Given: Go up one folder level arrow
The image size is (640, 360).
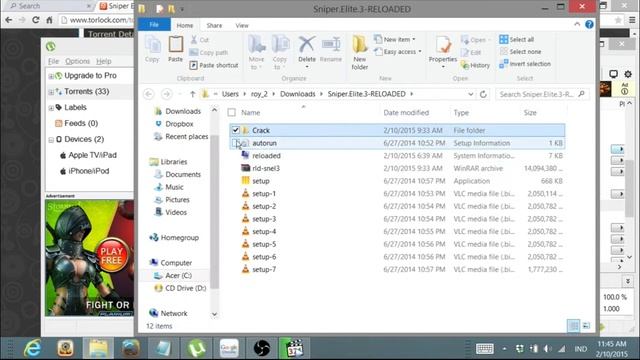Looking at the screenshot, I should [x=192, y=94].
